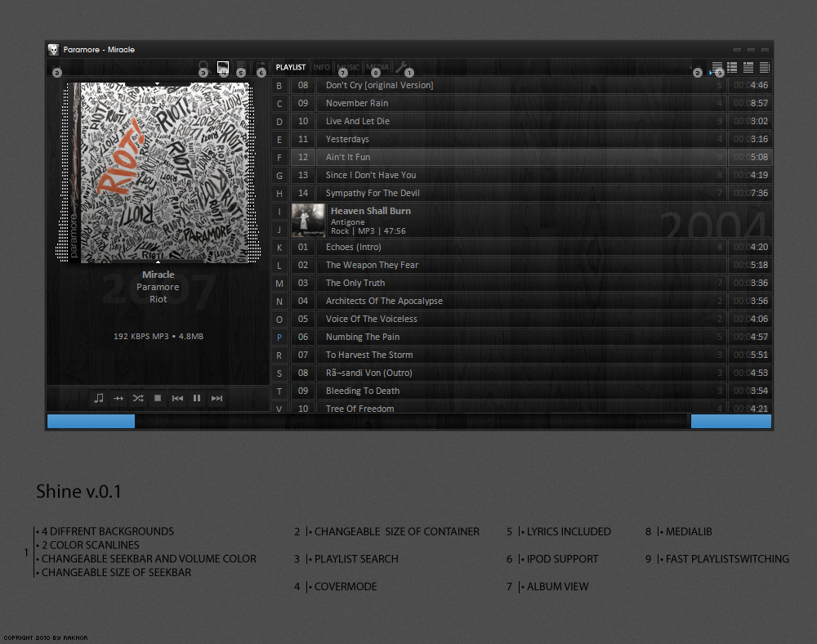Collapse the left panel using container arrows
817x644 pixels.
point(56,67)
